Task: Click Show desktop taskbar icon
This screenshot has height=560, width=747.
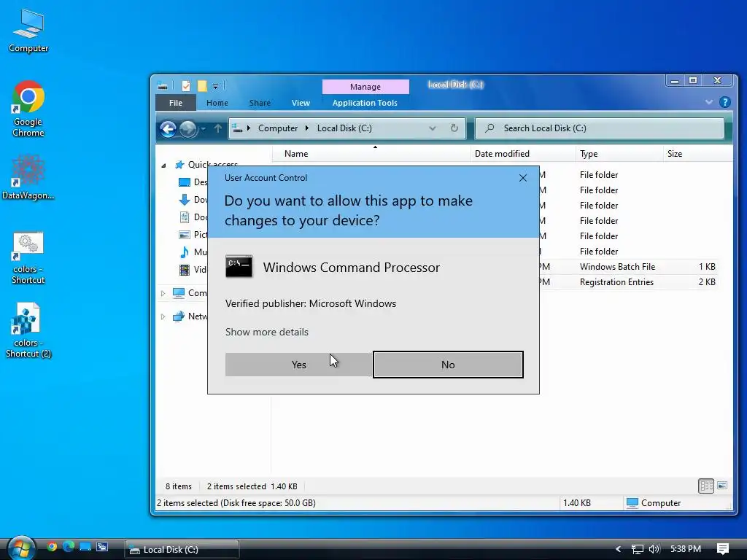Action: pos(85,547)
